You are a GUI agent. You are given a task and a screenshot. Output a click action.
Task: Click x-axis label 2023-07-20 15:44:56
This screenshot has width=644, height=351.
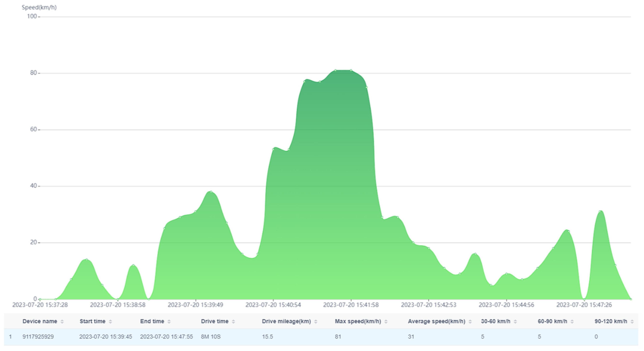[506, 305]
